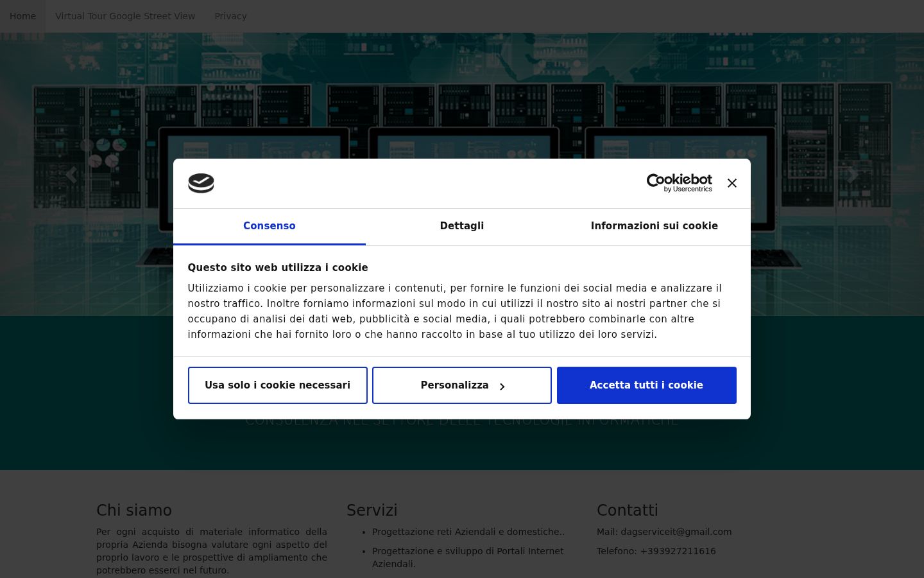The image size is (924, 578).
Task: Click the Telefono +393927211616 text
Action: (x=656, y=551)
